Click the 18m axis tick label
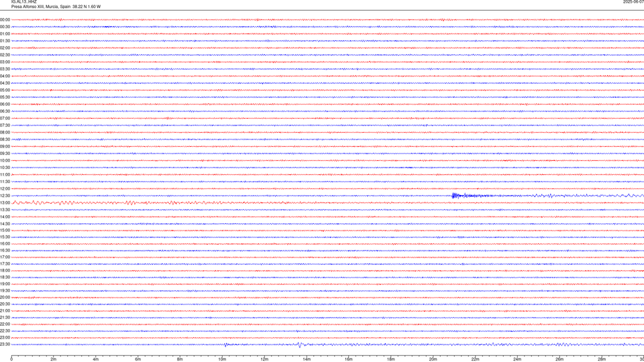The image size is (644, 362). tap(391, 359)
